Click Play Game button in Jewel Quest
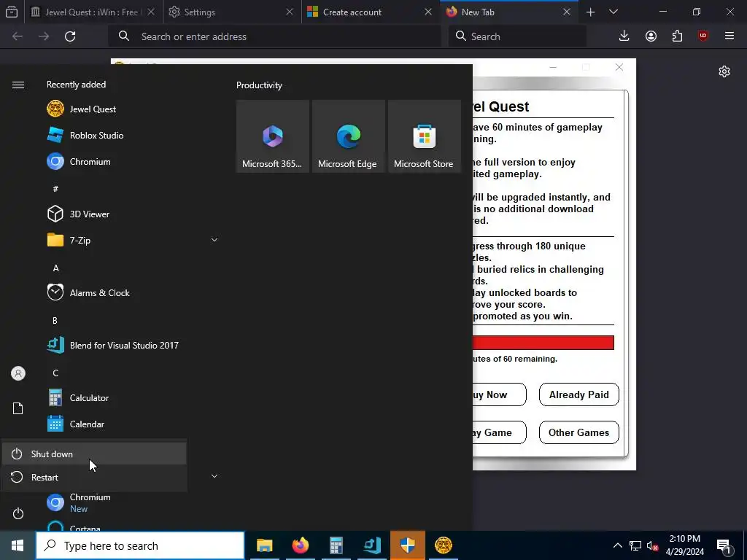 coord(499,432)
